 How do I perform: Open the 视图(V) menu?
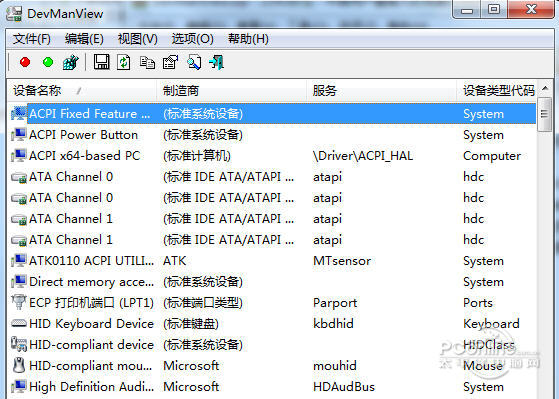138,39
